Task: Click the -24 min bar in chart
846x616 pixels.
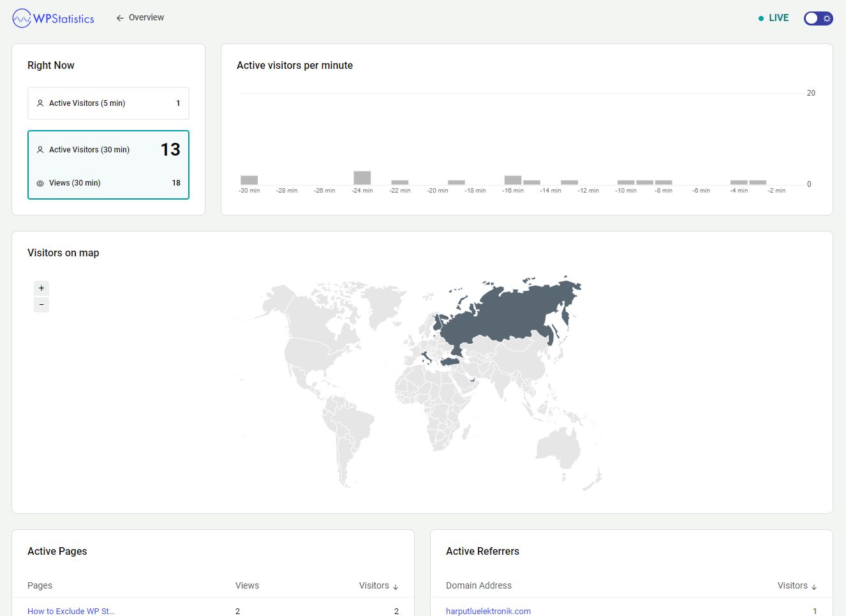Action: pyautogui.click(x=362, y=178)
